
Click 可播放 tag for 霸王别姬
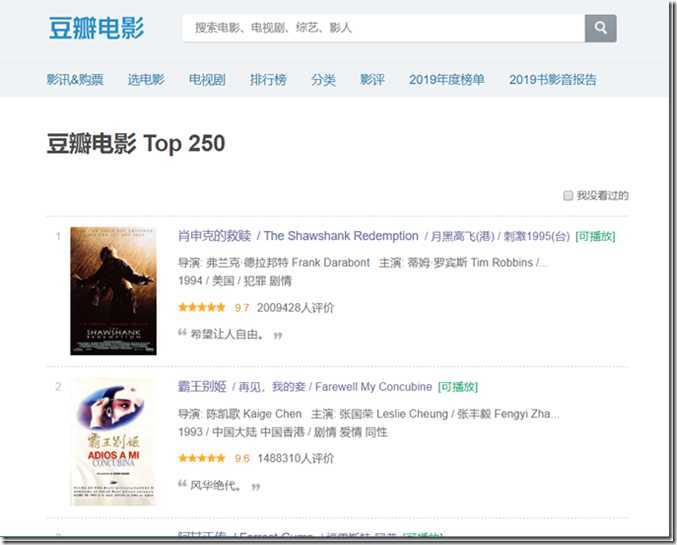point(458,387)
